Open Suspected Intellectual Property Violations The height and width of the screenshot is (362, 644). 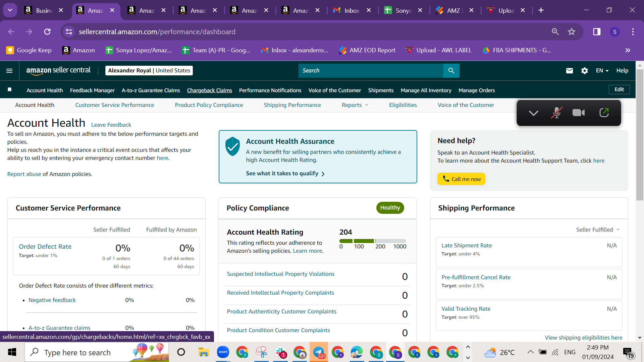pyautogui.click(x=280, y=274)
